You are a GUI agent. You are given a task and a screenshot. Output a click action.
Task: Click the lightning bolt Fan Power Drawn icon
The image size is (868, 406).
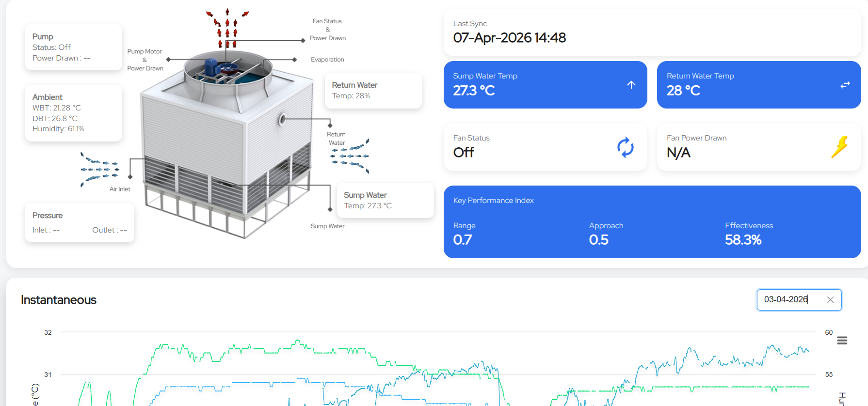point(839,147)
